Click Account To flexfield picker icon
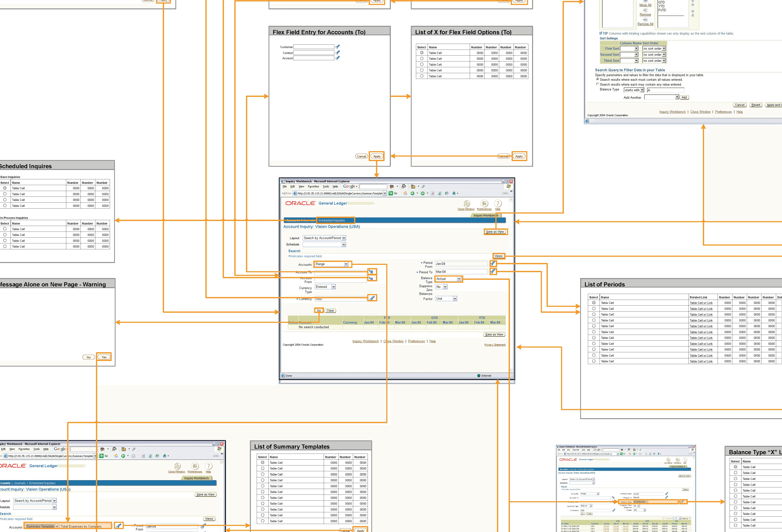The image size is (782, 532). (371, 272)
